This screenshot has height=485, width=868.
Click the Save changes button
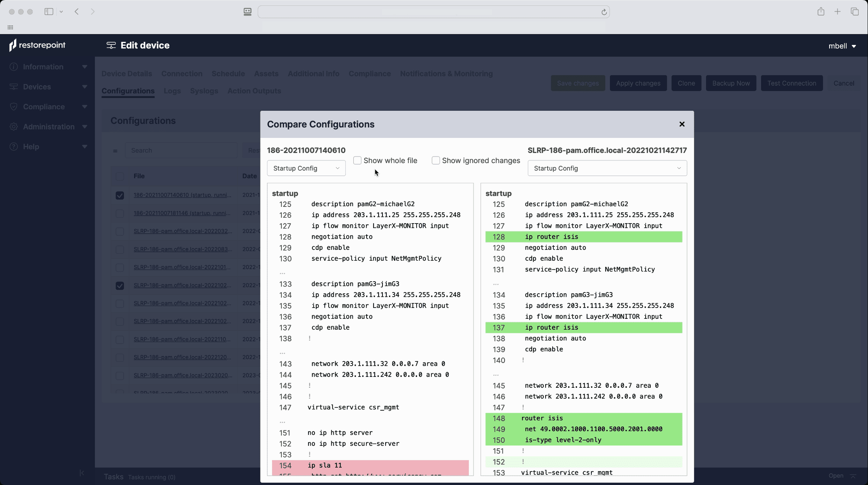(x=578, y=83)
